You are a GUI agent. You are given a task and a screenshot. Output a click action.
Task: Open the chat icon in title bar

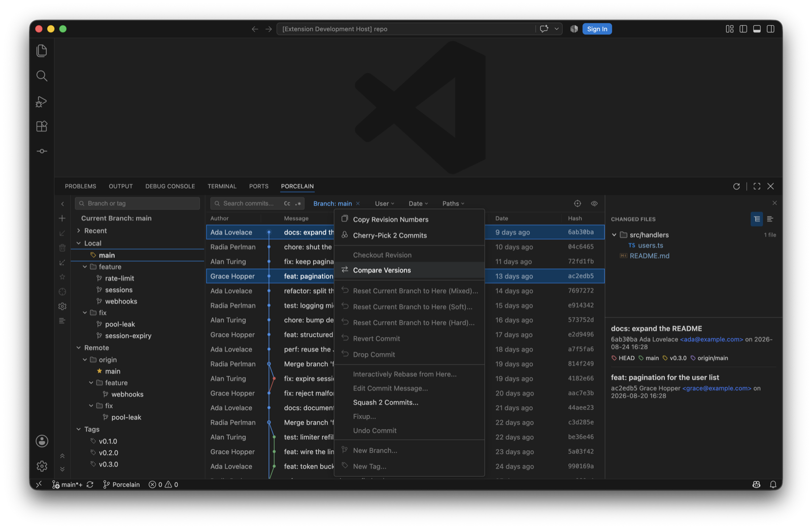(x=544, y=29)
